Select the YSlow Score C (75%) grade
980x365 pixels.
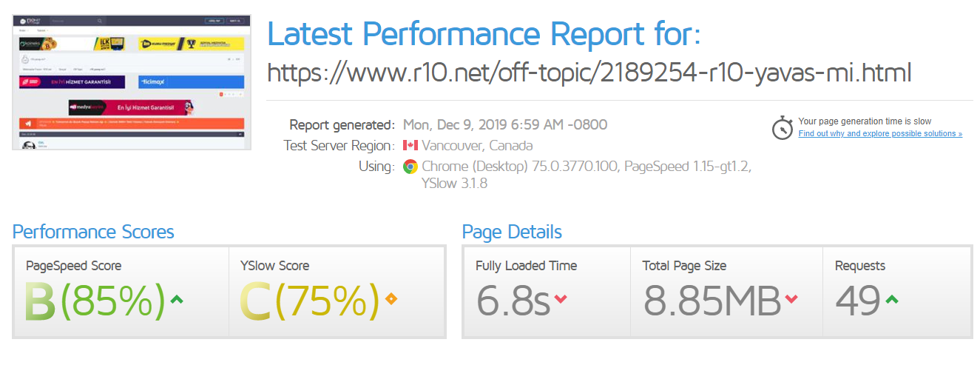(309, 301)
